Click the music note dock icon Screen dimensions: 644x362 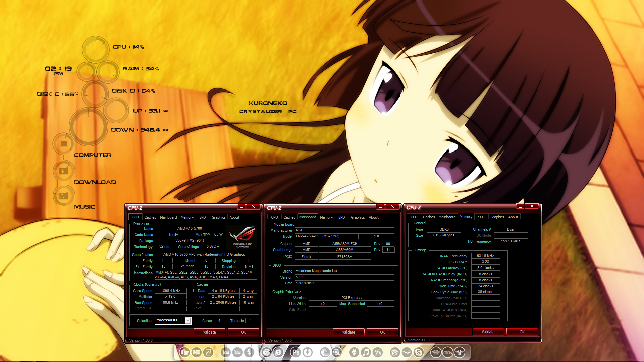(x=366, y=352)
